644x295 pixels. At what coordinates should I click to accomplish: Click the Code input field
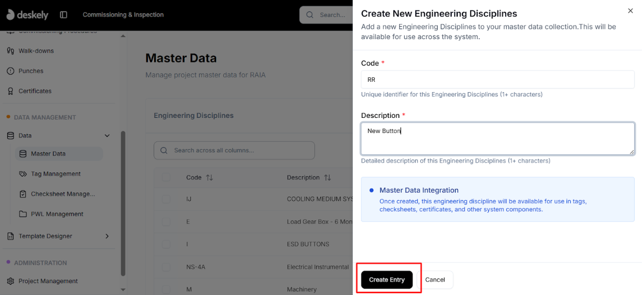(498, 79)
